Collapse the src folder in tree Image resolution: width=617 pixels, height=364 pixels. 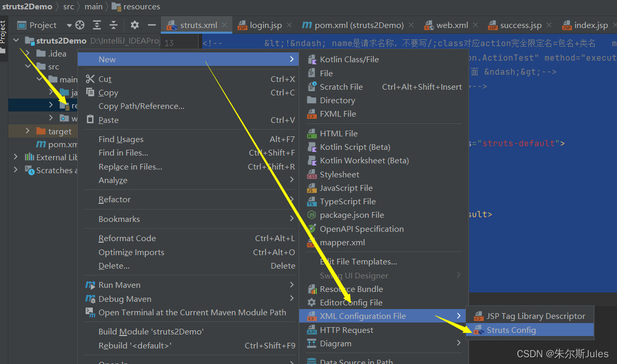[27, 66]
